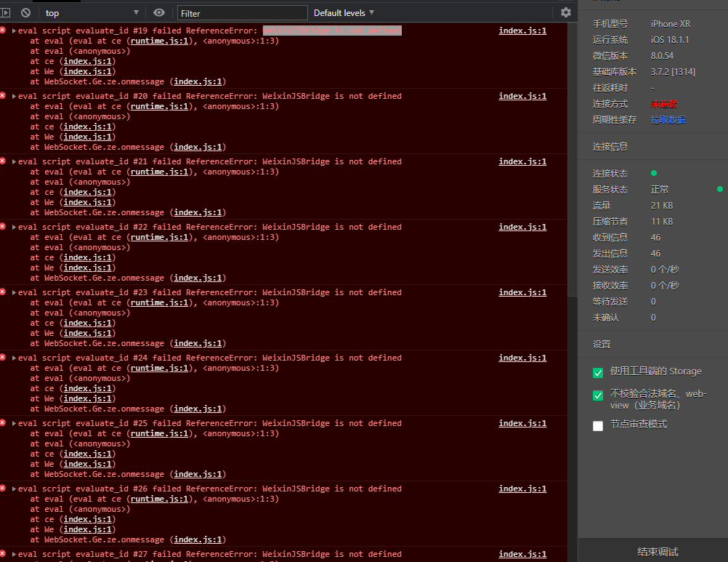The image size is (728, 562).
Task: Open runtime.js:1 link in error #19 stack
Action: tap(159, 41)
